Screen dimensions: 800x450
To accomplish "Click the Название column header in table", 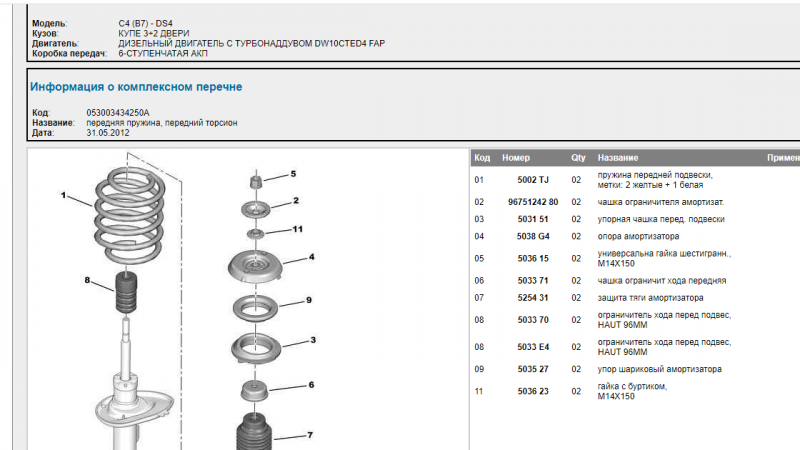I will click(617, 158).
